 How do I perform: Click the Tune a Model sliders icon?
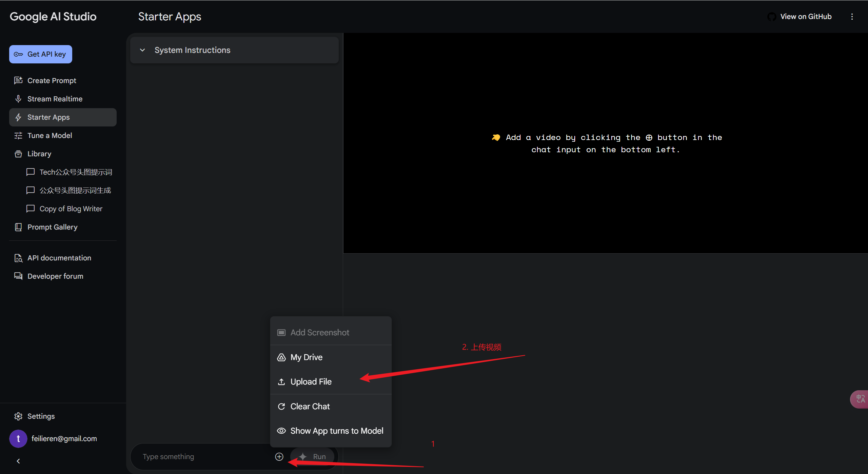coord(18,135)
